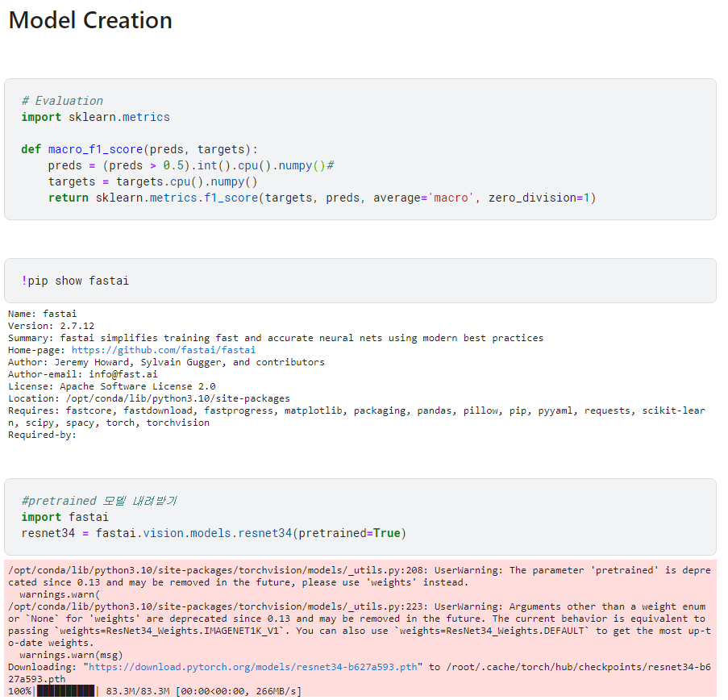Click the 'import fastai' line
Screen dimensions: 728x700
pos(65,517)
